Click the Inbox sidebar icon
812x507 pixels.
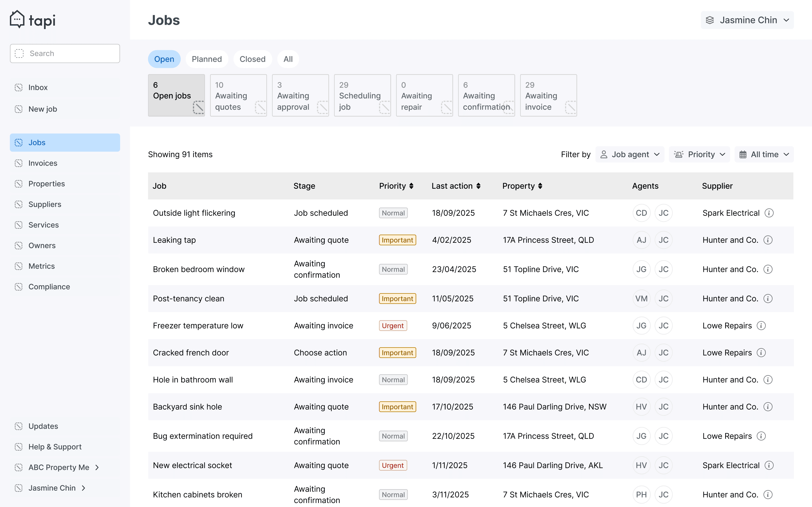(x=19, y=88)
